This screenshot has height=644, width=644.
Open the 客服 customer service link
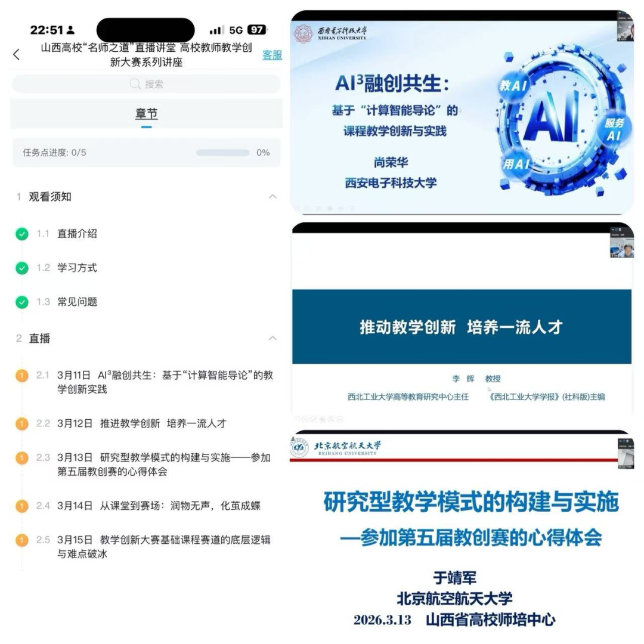click(273, 55)
